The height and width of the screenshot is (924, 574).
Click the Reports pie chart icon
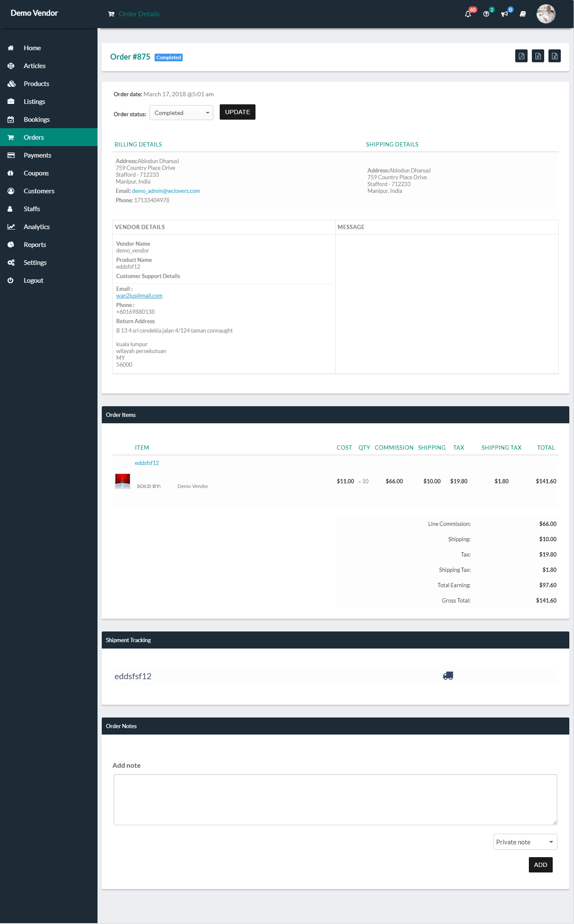[11, 245]
